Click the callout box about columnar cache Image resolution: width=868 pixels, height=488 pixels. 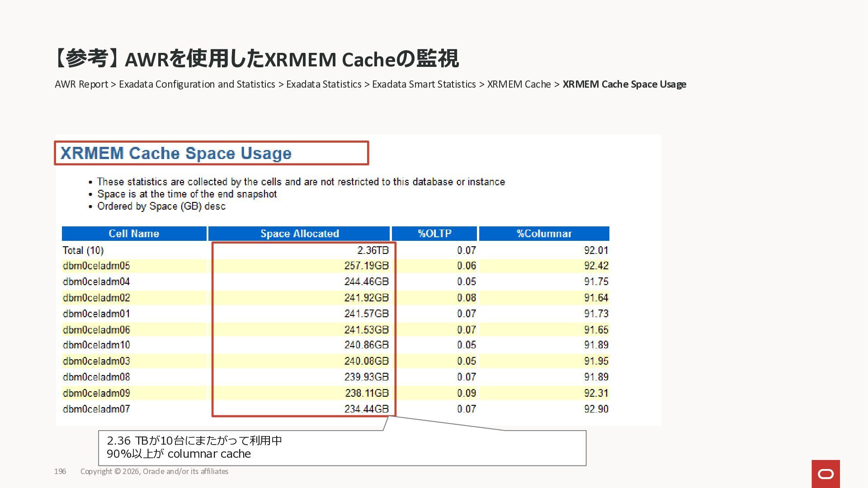pyautogui.click(x=342, y=447)
